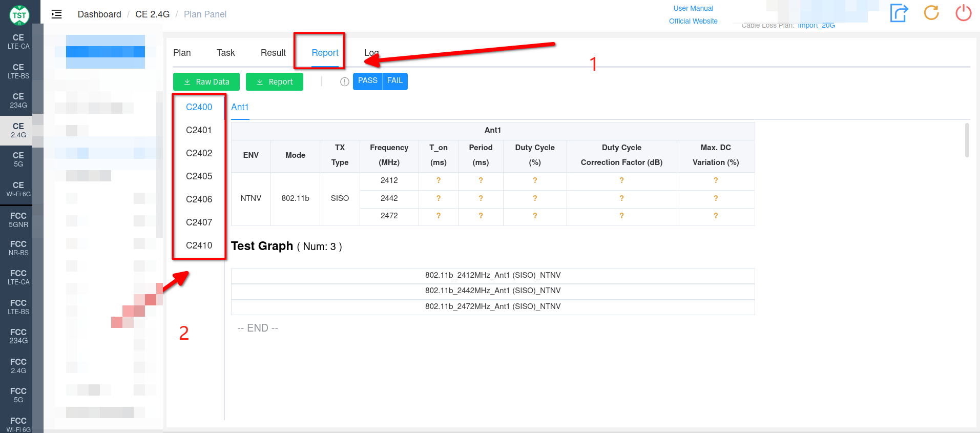
Task: Go to Dashboard breadcrumb
Action: 99,14
